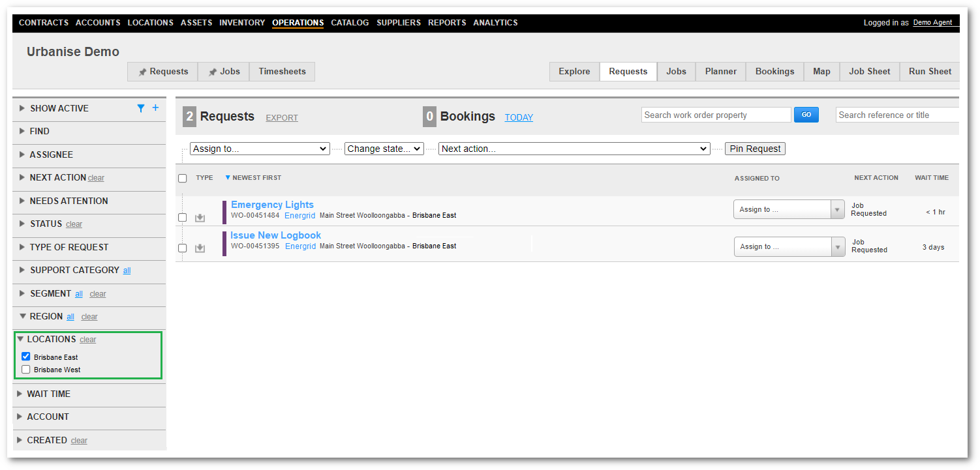Viewport: 980px width, 470px height.
Task: Click the type icon for Issue New Logbook
Action: [x=200, y=248]
